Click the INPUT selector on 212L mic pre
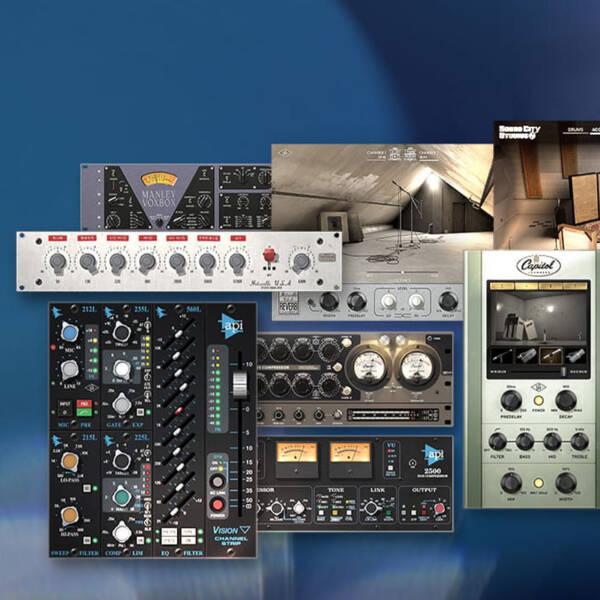The width and height of the screenshot is (600, 600). point(65,408)
